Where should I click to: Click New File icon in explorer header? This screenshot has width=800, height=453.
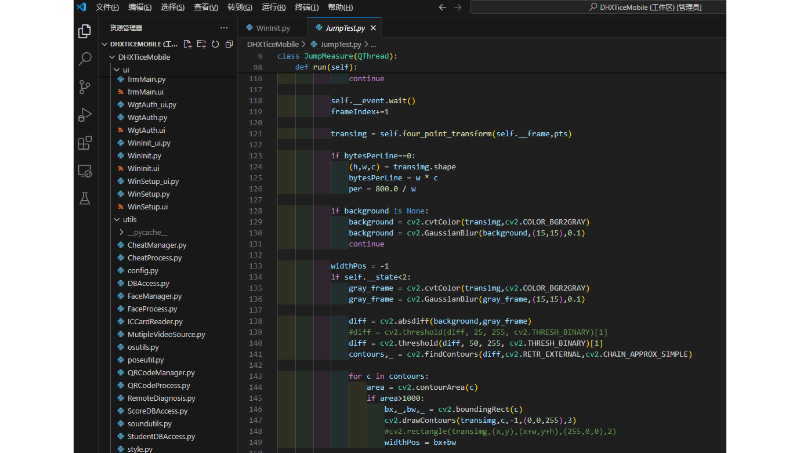188,44
